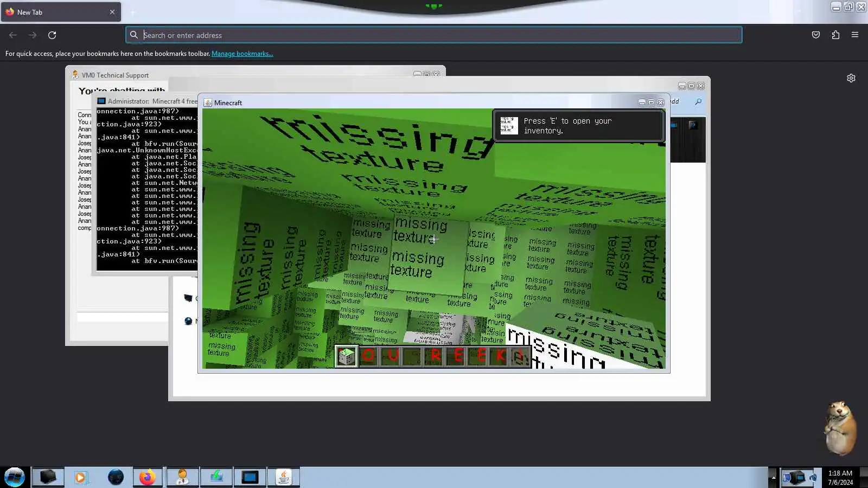Open the Firefox hamburger application menu
The image size is (868, 488).
click(x=855, y=35)
